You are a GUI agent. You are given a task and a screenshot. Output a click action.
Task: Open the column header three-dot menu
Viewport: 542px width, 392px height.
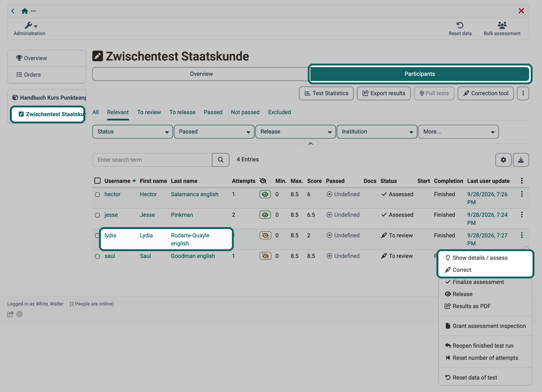click(x=522, y=181)
